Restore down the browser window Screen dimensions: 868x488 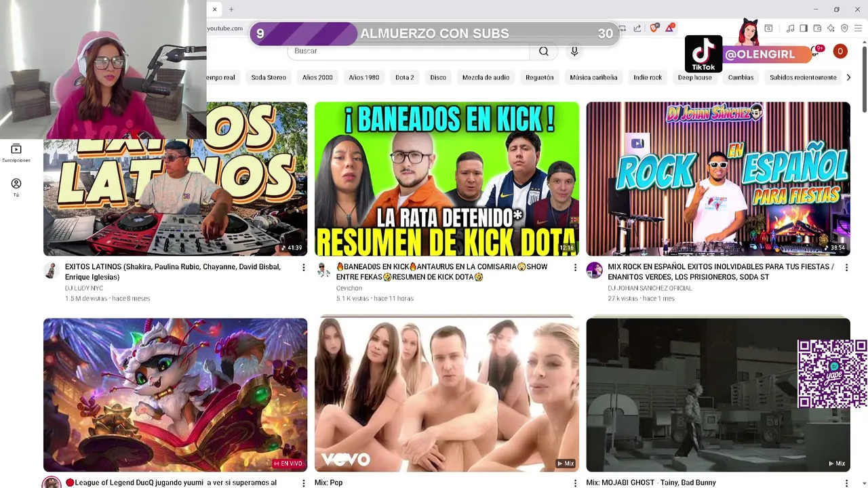coord(837,9)
